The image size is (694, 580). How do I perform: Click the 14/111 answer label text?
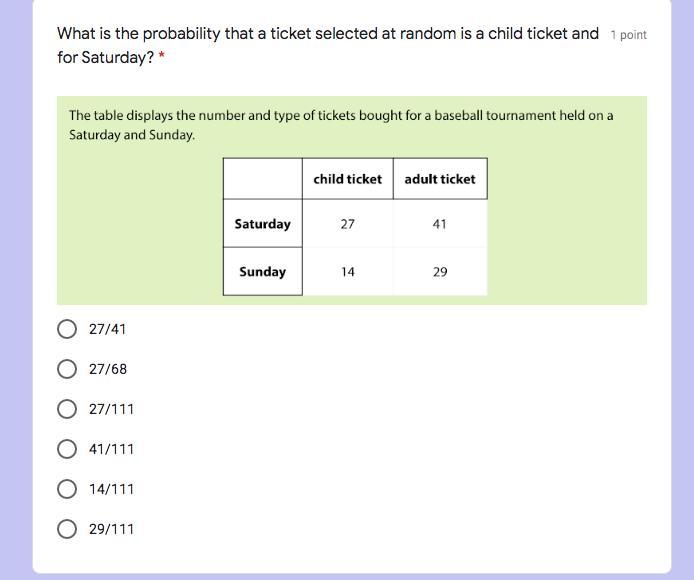[112, 489]
